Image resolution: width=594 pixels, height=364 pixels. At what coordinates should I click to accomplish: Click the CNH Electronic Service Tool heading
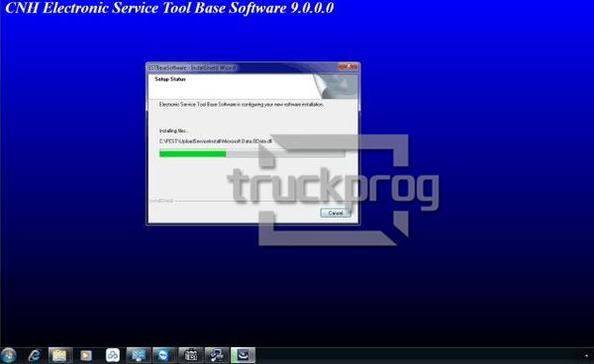[x=169, y=8]
